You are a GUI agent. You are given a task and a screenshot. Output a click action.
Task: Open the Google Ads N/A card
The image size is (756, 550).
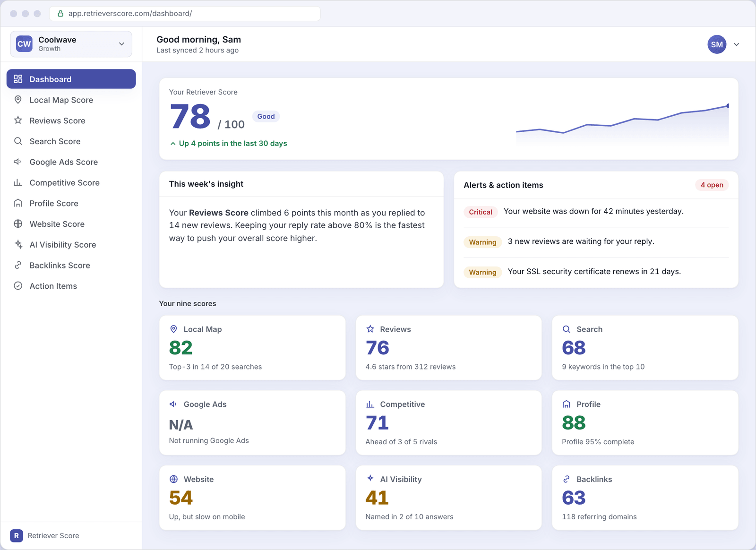[252, 422]
